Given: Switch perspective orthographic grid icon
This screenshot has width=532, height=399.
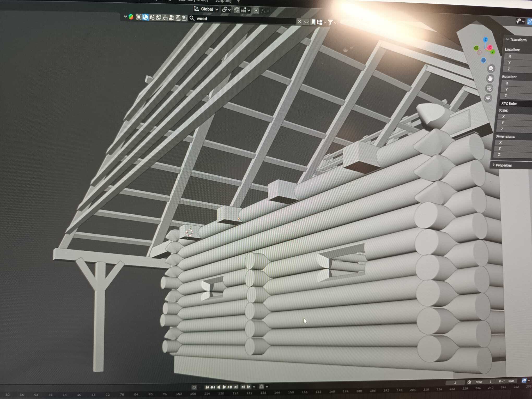Looking at the screenshot, I should pyautogui.click(x=488, y=98).
